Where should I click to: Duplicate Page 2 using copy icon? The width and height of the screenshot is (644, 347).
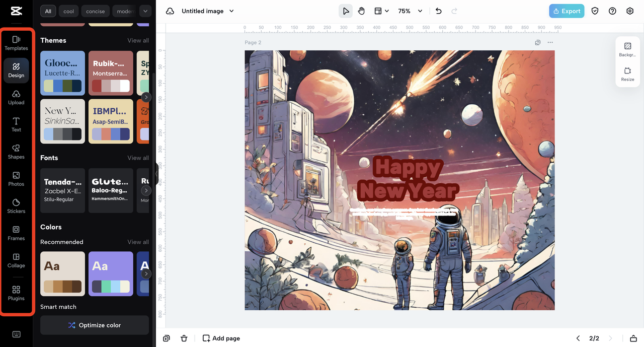pos(538,43)
